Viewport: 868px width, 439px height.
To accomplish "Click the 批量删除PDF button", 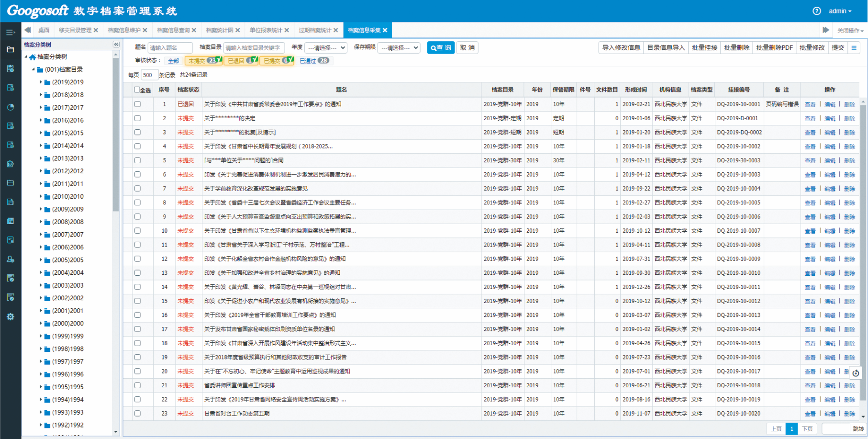I will tap(774, 47).
